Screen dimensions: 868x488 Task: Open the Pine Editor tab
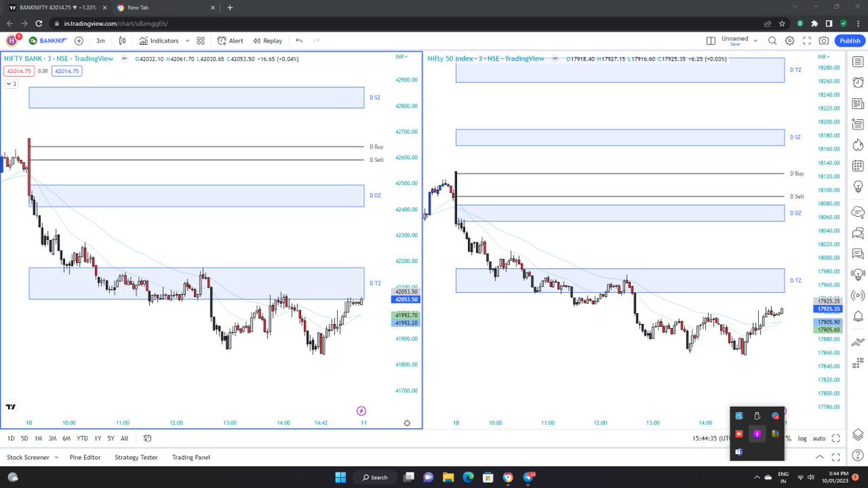pyautogui.click(x=85, y=458)
